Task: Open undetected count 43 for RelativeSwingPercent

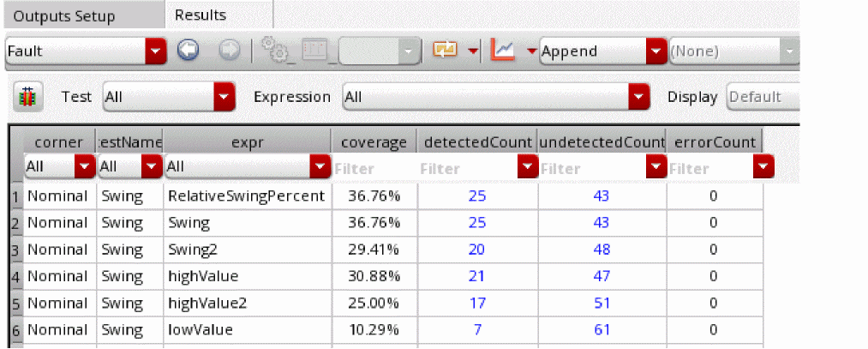Action: pos(602,196)
